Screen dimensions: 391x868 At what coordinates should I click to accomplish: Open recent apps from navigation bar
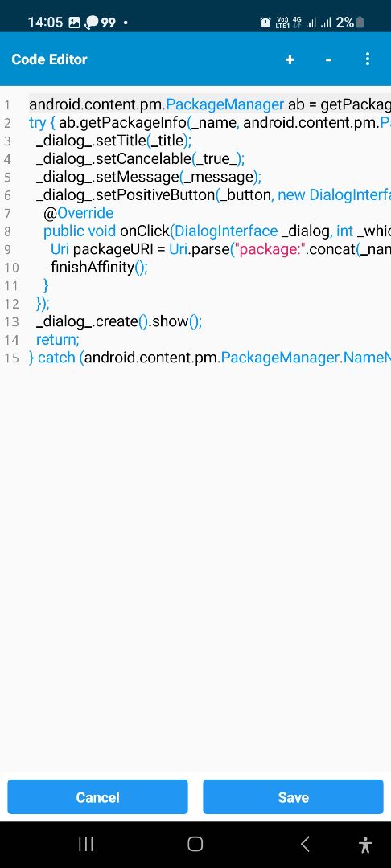tap(86, 844)
